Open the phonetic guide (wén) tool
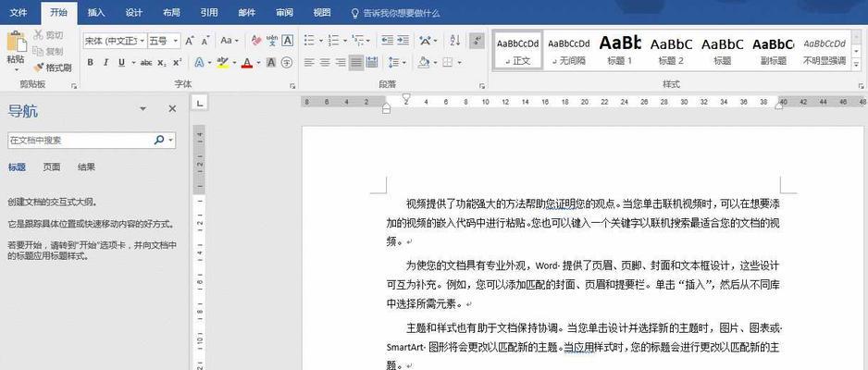This screenshot has width=868, height=370. pos(272,41)
